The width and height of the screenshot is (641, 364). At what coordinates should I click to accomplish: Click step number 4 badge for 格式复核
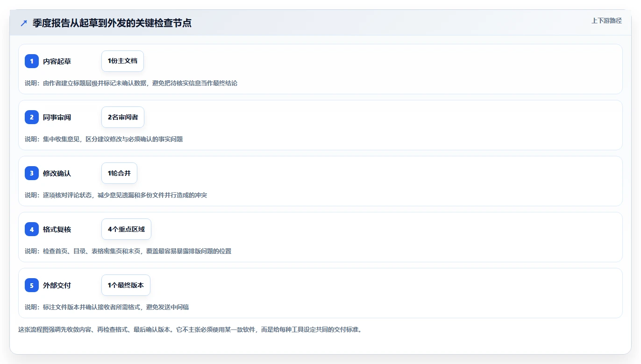[x=32, y=229]
